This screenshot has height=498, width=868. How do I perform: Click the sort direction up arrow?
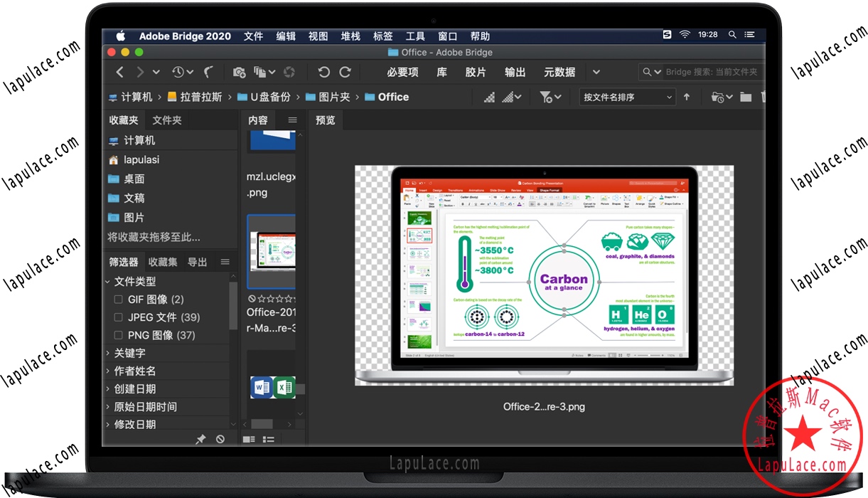click(x=687, y=97)
